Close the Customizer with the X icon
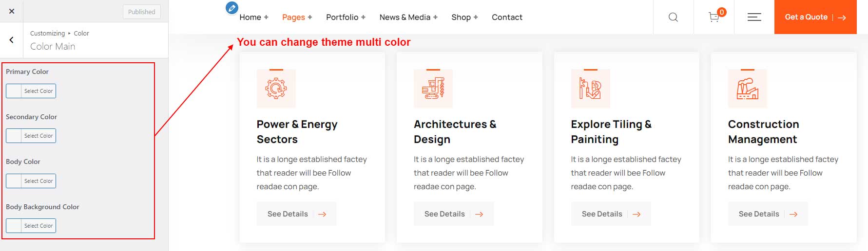This screenshot has width=868, height=251. 12,11
